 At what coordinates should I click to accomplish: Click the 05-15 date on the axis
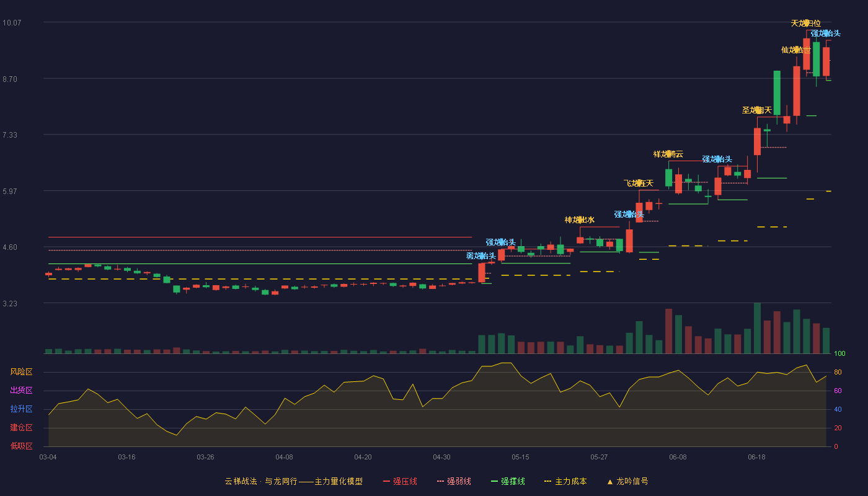pos(520,457)
